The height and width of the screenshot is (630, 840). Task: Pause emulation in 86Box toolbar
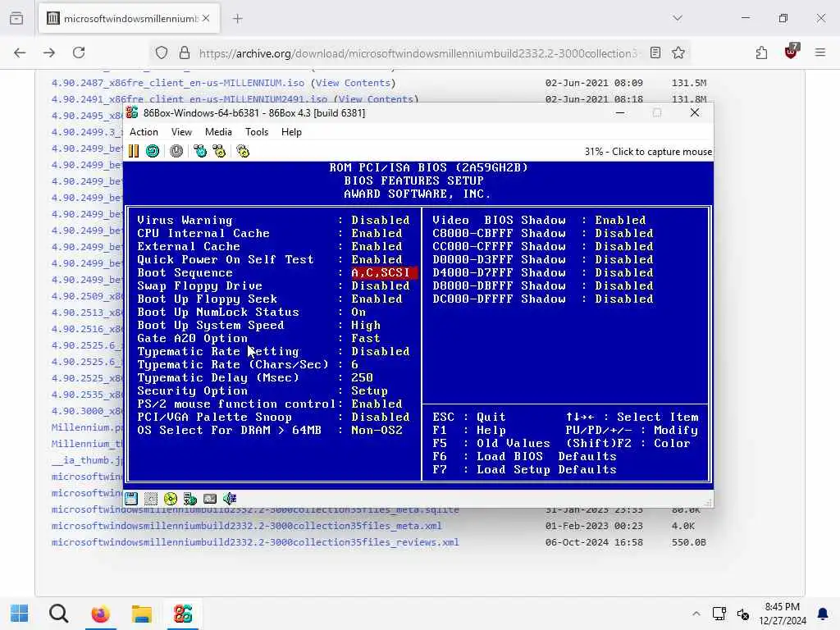click(x=134, y=151)
